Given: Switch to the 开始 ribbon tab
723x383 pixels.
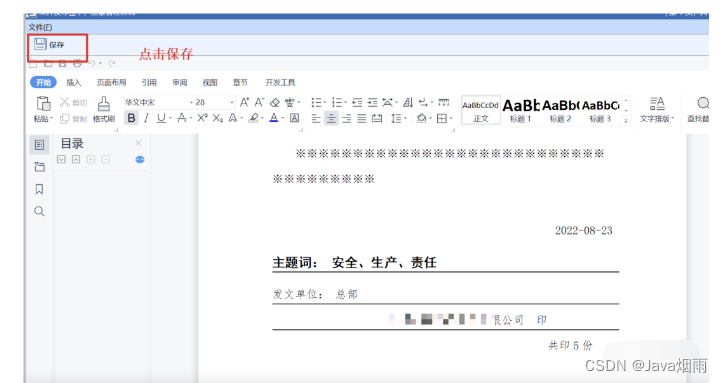Looking at the screenshot, I should [43, 82].
